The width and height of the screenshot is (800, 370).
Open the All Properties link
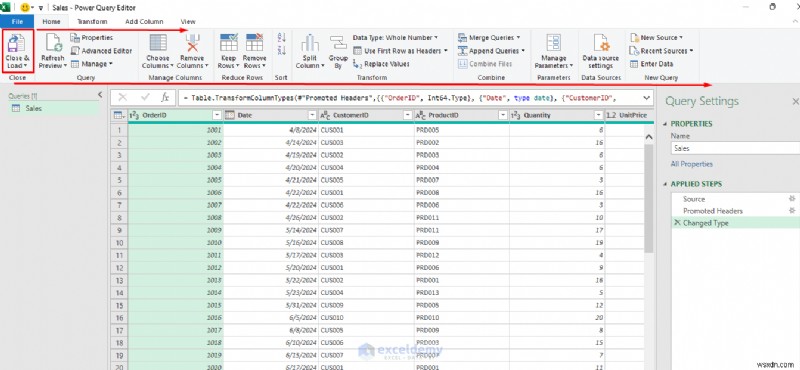pos(691,164)
